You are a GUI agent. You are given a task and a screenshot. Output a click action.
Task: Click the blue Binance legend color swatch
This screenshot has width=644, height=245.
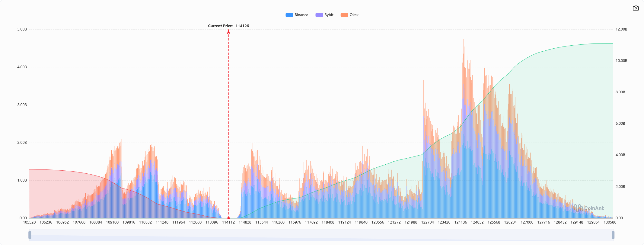(289, 15)
